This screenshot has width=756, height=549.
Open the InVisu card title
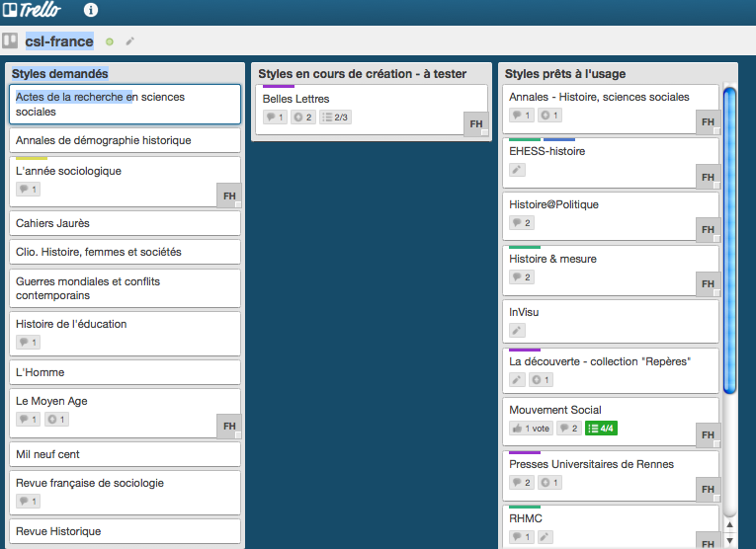[x=524, y=312]
